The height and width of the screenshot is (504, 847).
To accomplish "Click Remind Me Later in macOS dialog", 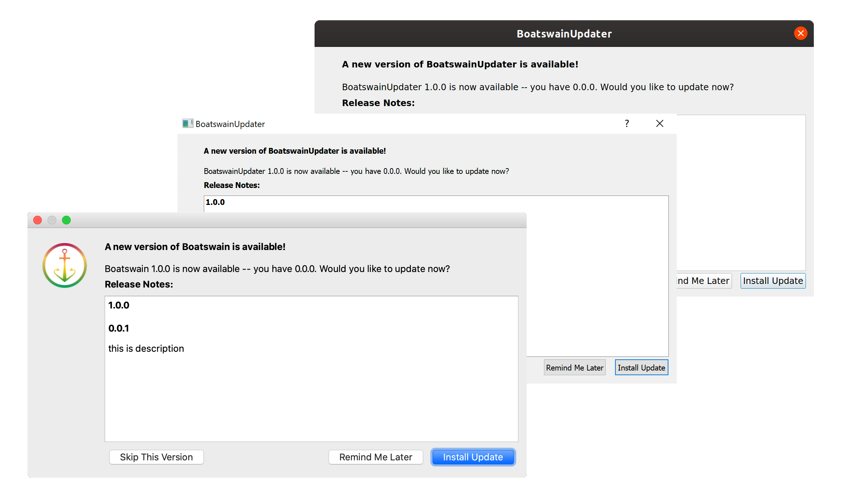I will 376,457.
